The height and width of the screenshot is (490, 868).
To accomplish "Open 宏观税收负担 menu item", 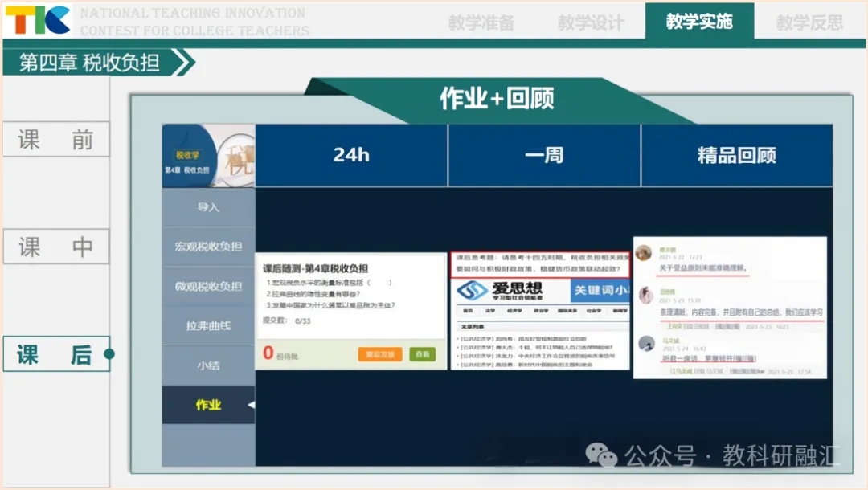I will [209, 247].
